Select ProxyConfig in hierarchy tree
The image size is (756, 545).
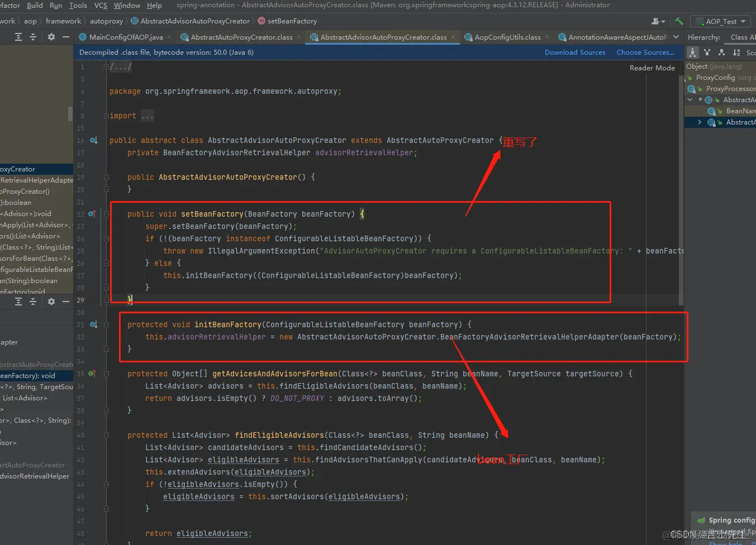(x=720, y=78)
